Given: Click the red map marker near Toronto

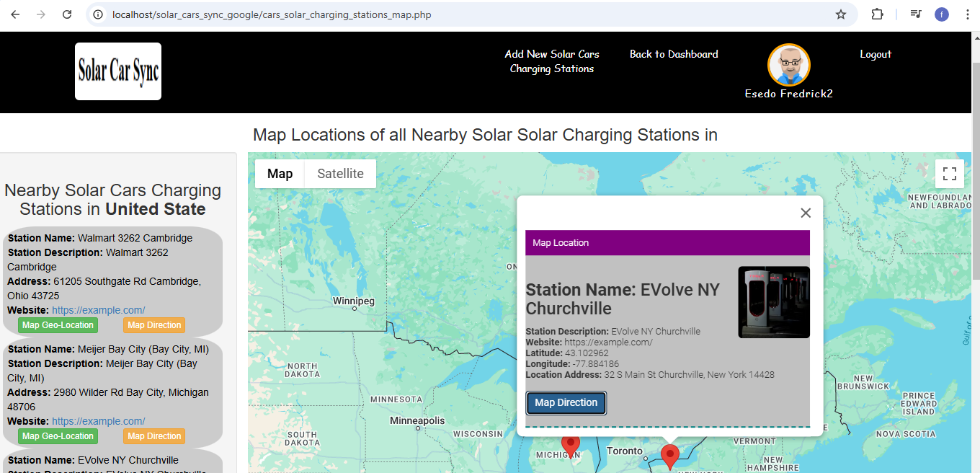Looking at the screenshot, I should (669, 454).
